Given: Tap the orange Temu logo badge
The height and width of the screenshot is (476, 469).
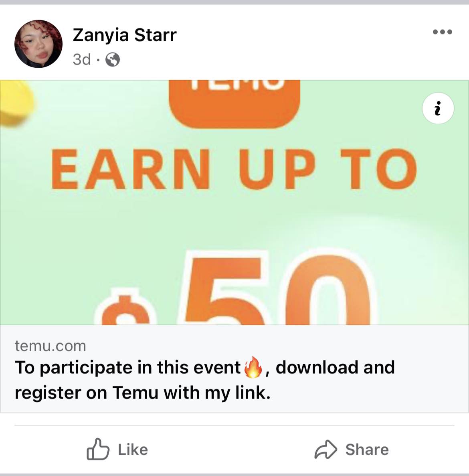Looking at the screenshot, I should [234, 104].
